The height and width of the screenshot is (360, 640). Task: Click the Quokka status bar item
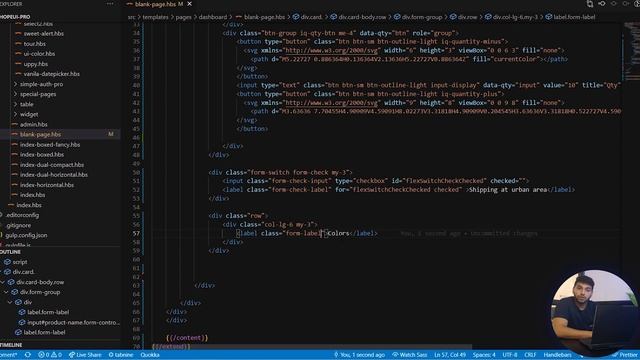point(150,355)
